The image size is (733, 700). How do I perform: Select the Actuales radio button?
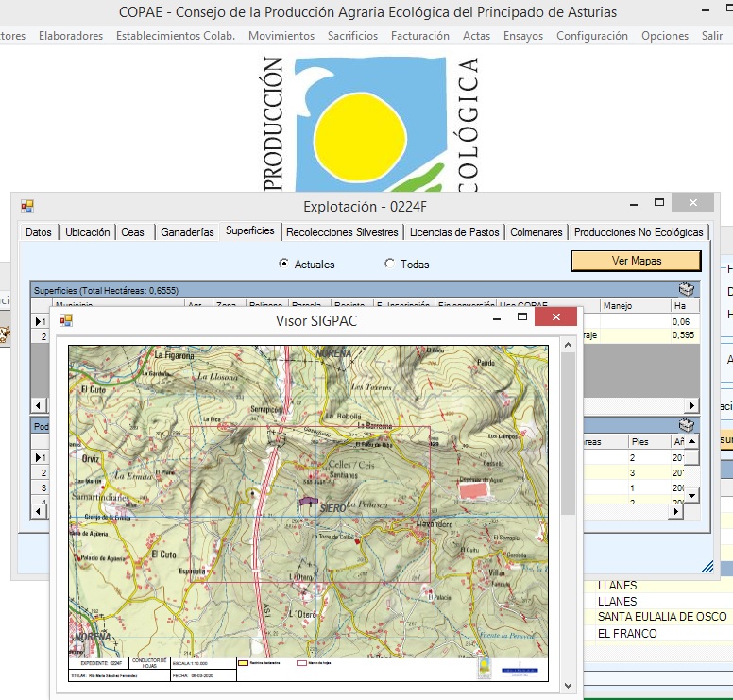coord(284,265)
